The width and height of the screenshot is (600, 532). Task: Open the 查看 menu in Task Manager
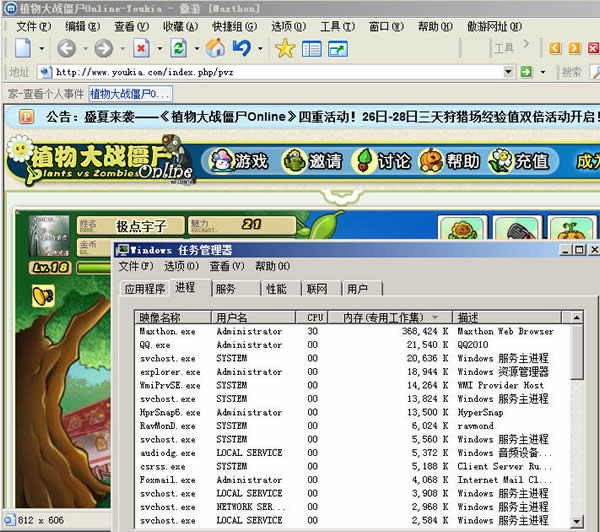point(227,266)
